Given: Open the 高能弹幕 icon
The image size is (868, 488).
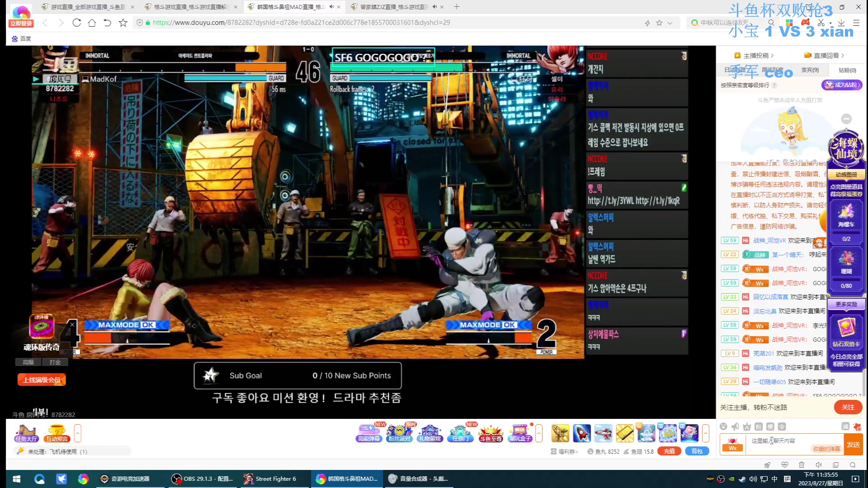Looking at the screenshot, I should pyautogui.click(x=369, y=433).
